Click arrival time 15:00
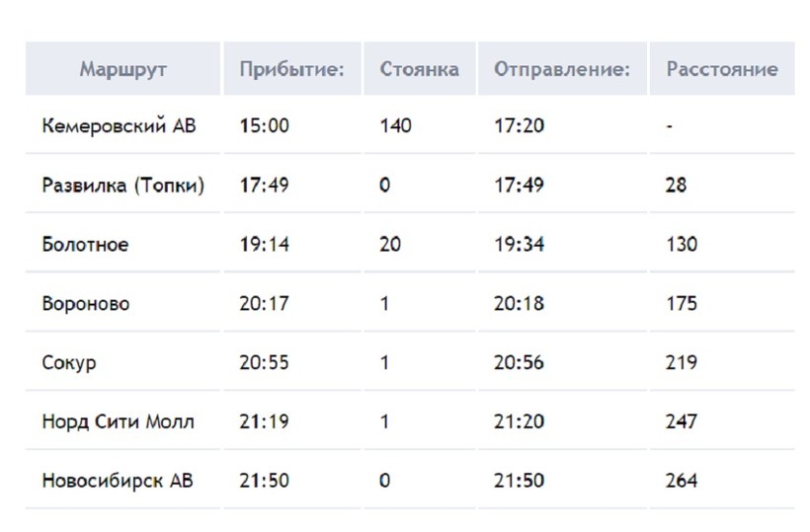 pos(264,126)
